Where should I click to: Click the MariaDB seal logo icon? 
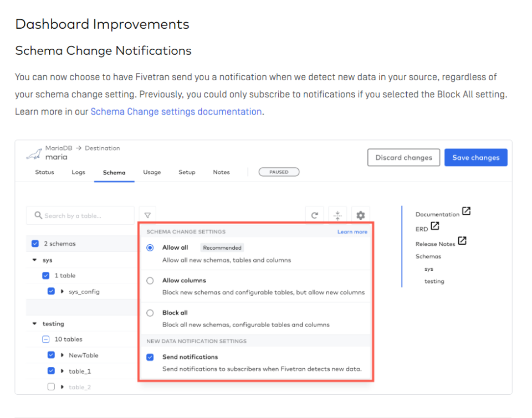coord(34,153)
